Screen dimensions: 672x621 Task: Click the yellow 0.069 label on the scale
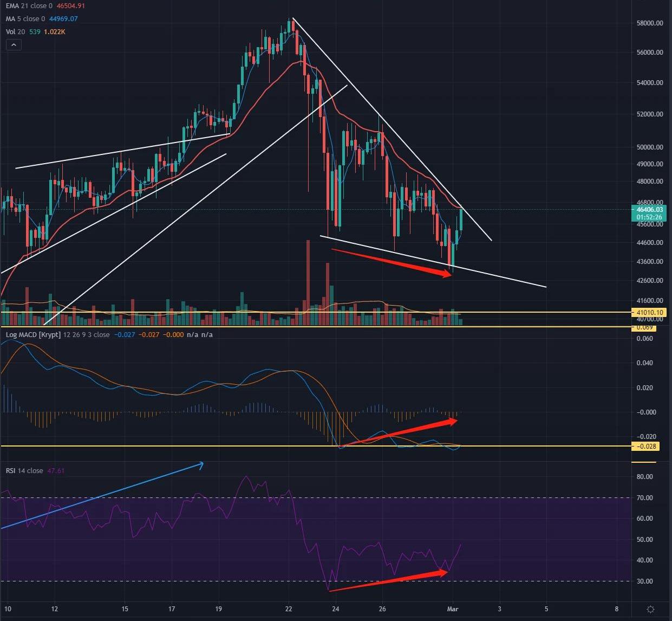click(x=645, y=328)
